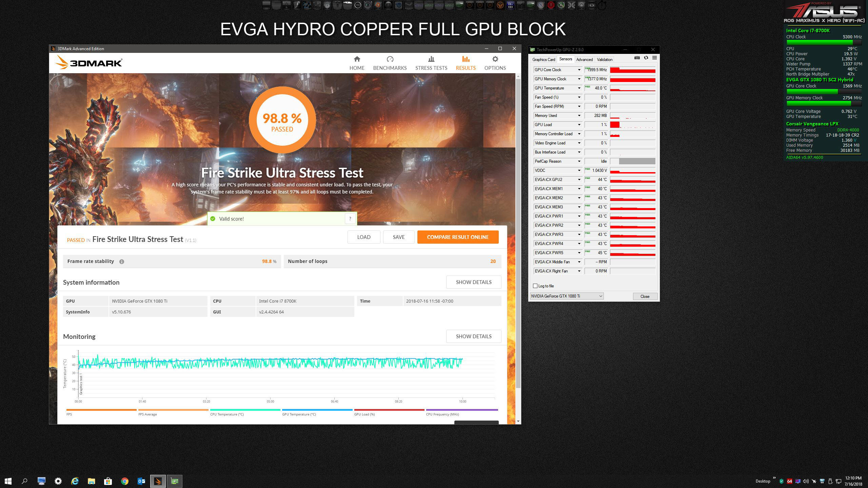
Task: Click GPU-Z refresh sensors icon
Action: coord(646,58)
